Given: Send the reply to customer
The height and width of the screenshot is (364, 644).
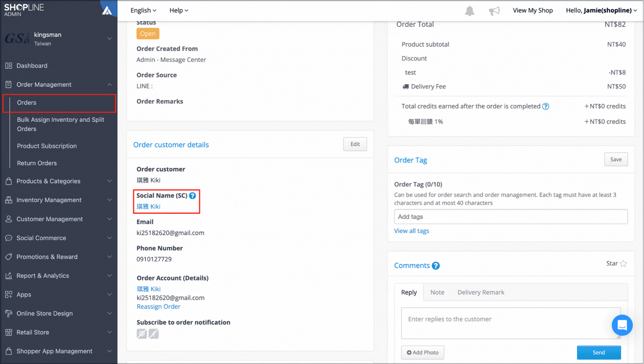Looking at the screenshot, I should click(x=599, y=352).
